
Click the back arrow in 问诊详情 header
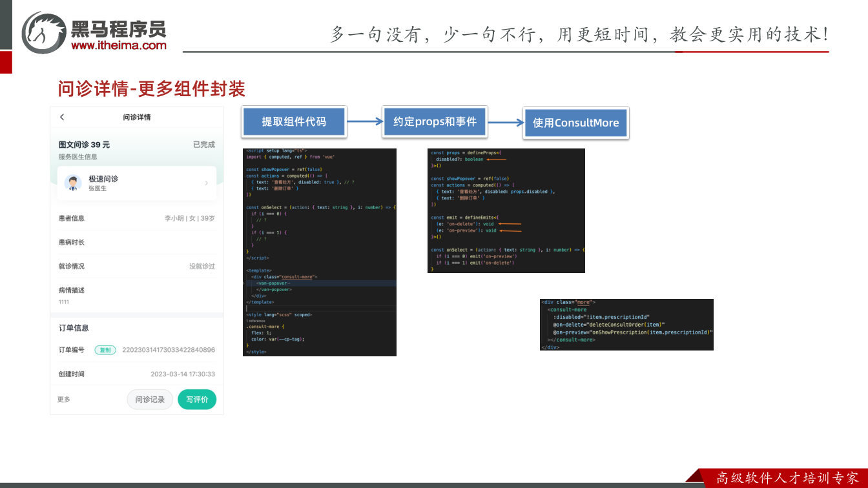[x=62, y=117]
